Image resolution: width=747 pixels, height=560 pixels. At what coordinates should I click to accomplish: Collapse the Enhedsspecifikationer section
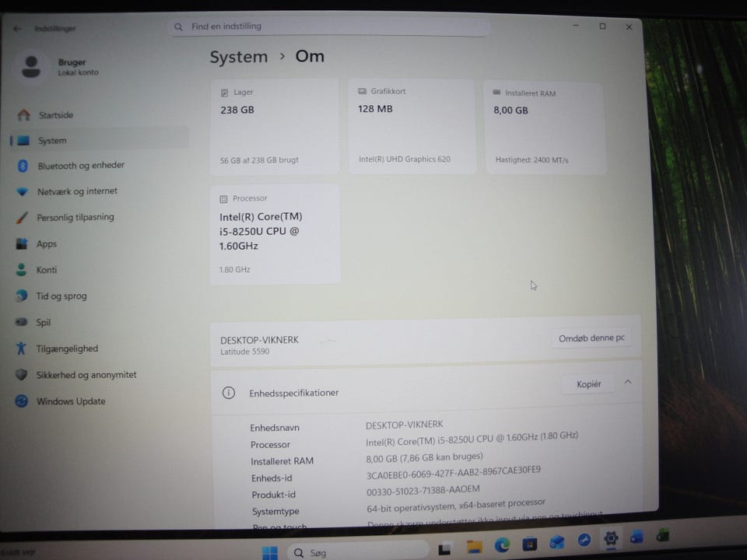628,382
